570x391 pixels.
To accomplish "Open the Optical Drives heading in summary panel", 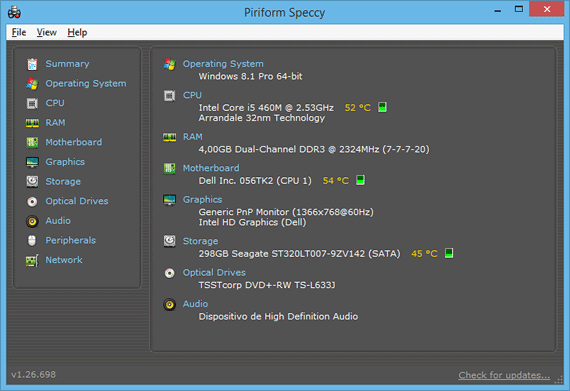I will [214, 273].
